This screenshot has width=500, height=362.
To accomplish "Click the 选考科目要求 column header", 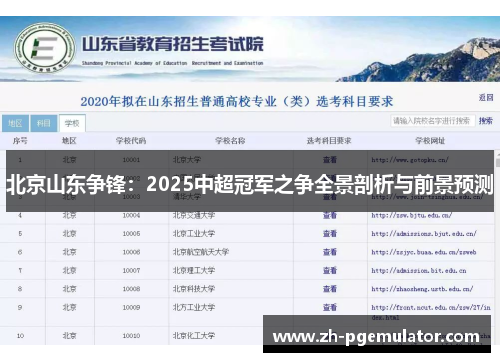I will pos(329,141).
